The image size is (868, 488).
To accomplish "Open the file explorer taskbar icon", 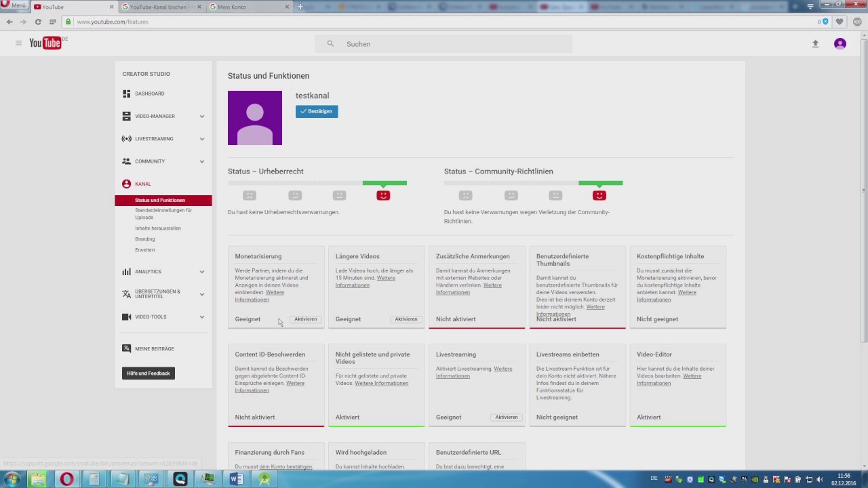I will coord(38,479).
